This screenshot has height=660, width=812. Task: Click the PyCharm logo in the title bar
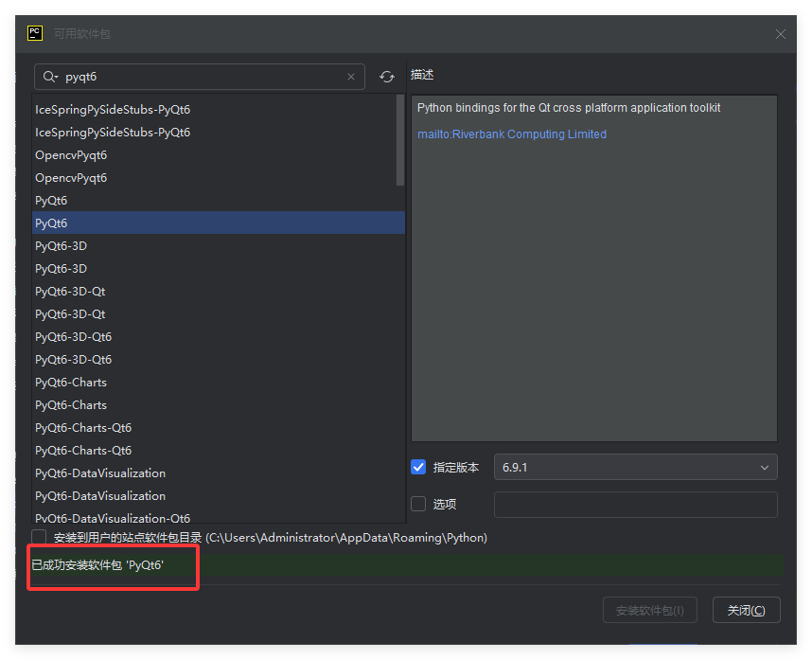35,34
